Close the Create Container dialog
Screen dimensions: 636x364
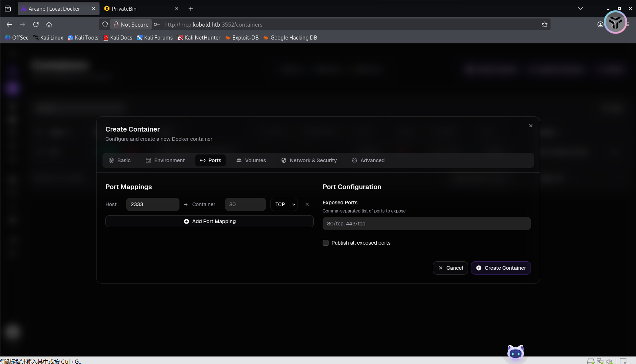[531, 126]
